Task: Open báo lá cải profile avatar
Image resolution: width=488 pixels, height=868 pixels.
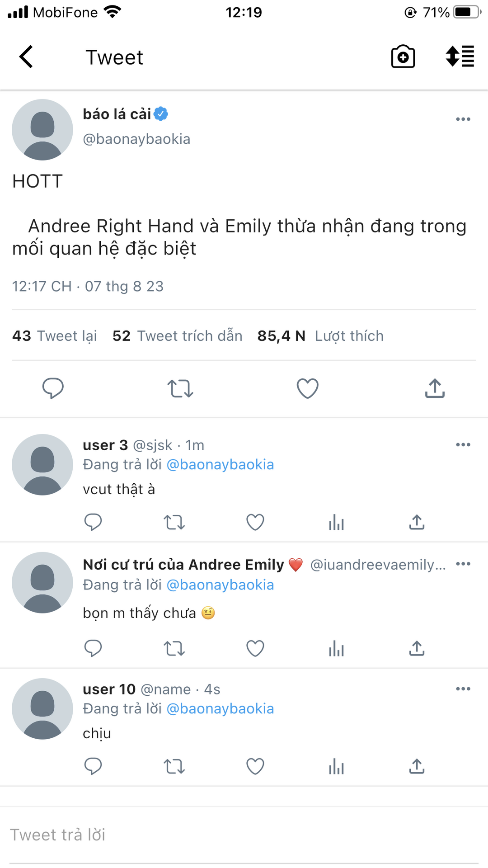Action: point(42,130)
